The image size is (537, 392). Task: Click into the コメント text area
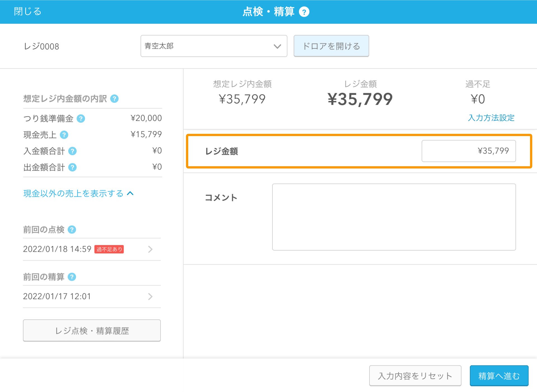point(394,217)
